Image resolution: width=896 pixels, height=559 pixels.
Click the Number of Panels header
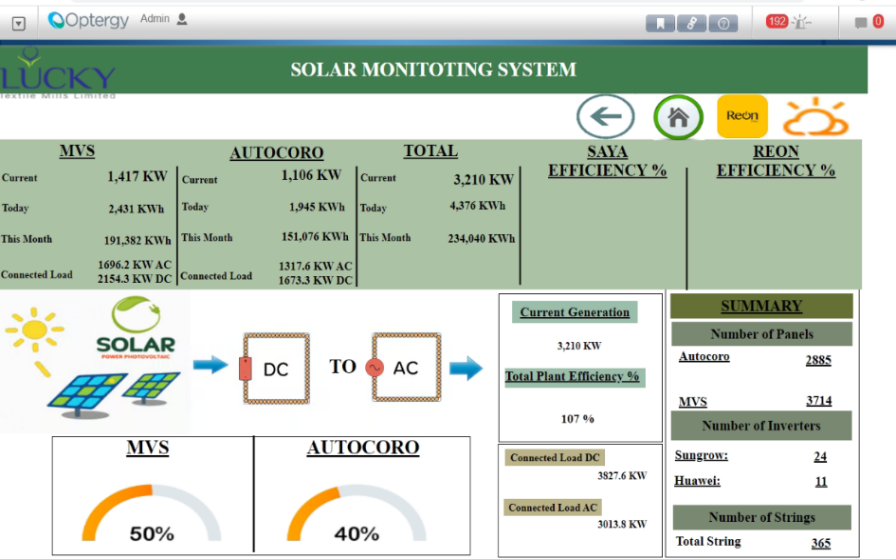(762, 334)
